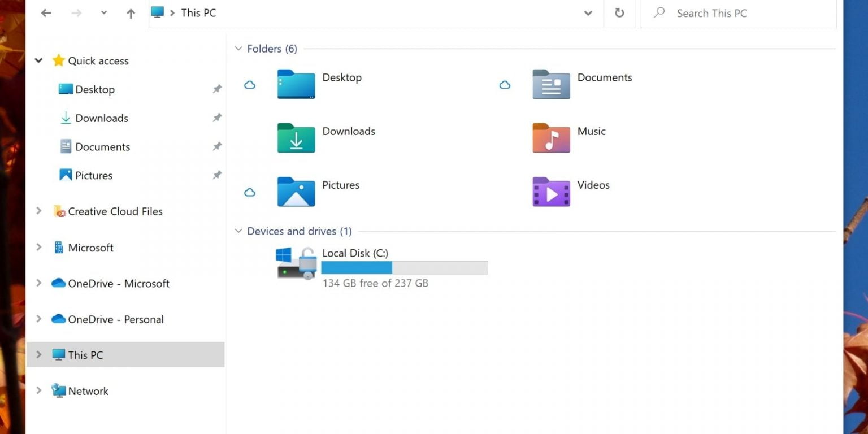Expand the Network item in the sidebar
This screenshot has width=868, height=434.
[x=38, y=390]
